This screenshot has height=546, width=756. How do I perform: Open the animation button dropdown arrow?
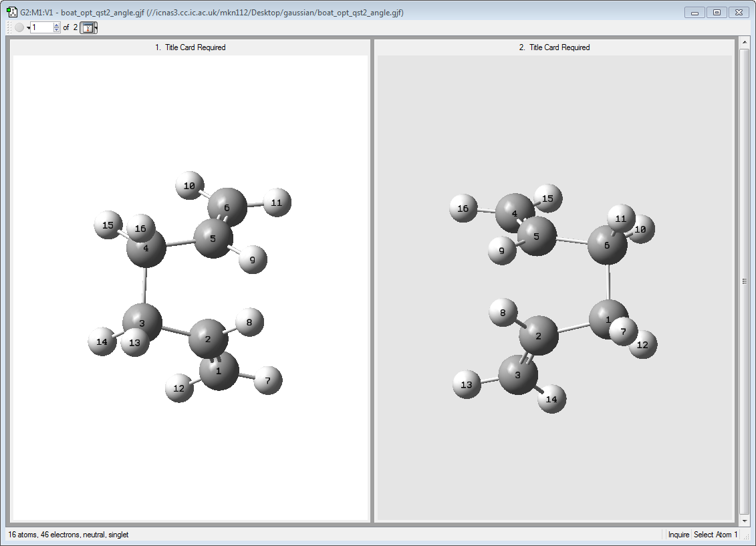pos(29,28)
